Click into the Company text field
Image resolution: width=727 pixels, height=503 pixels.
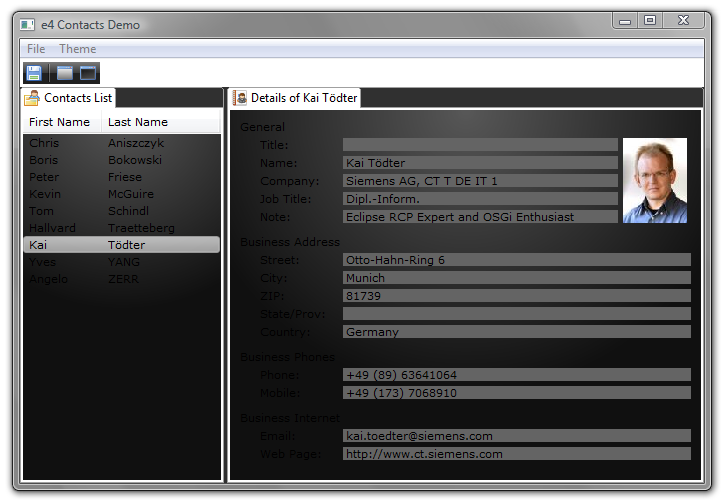(x=479, y=181)
